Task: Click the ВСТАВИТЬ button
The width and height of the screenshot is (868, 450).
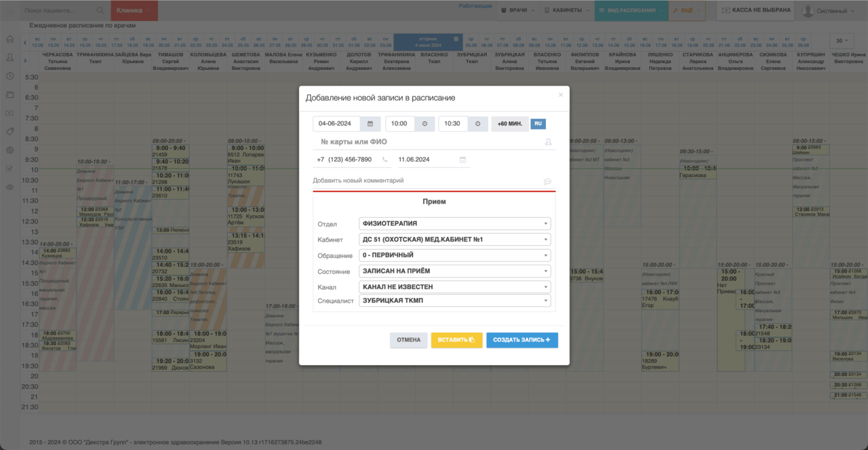Action: (x=456, y=340)
